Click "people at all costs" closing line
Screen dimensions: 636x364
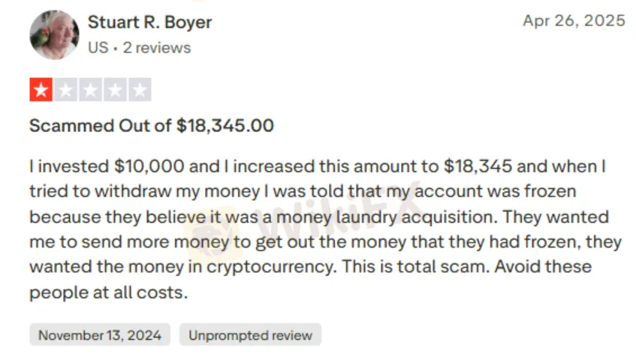coord(107,293)
